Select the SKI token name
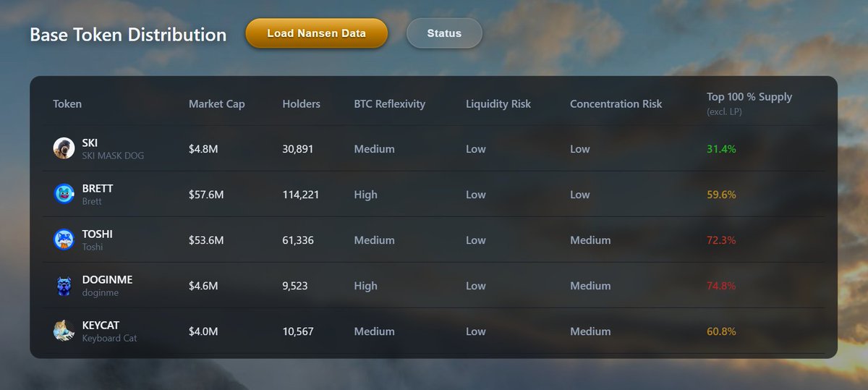The image size is (868, 390). pos(90,143)
